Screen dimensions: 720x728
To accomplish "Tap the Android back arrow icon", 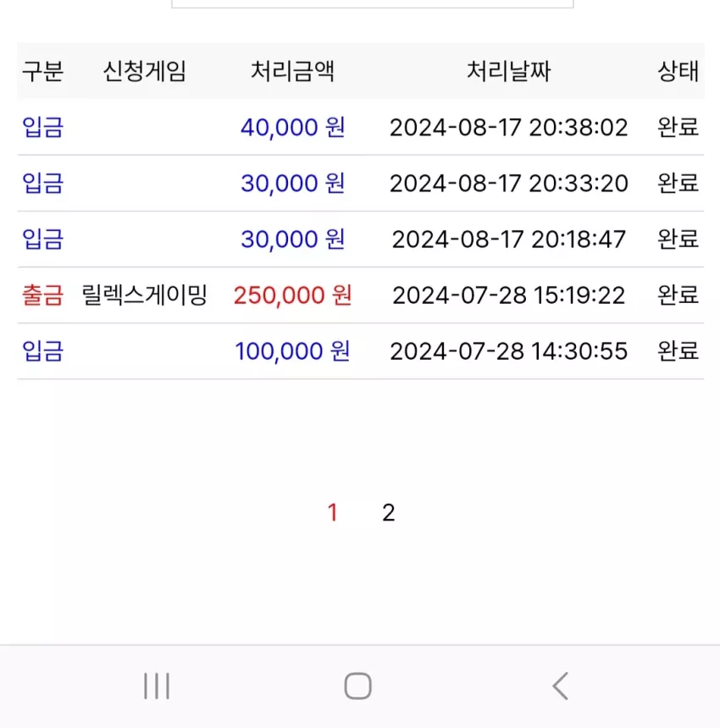I will (561, 686).
